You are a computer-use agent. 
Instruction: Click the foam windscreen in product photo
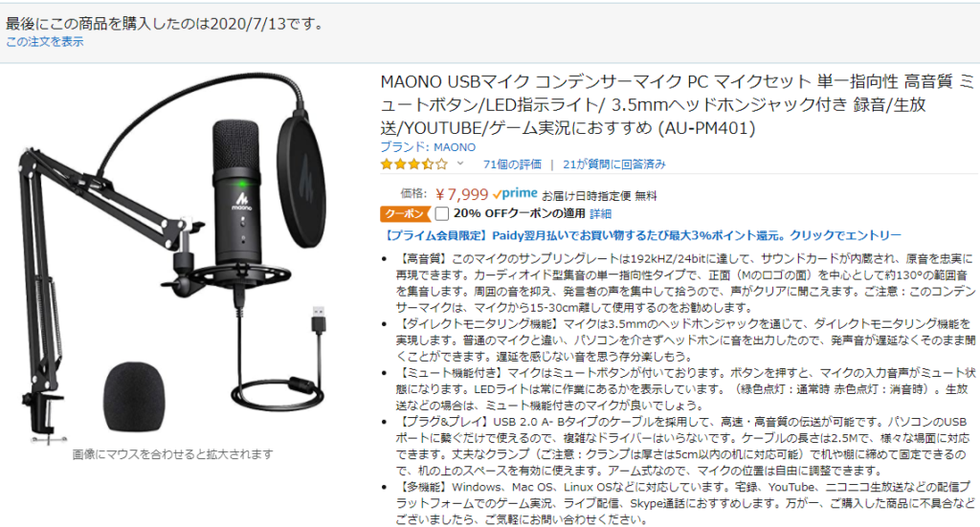(x=134, y=397)
